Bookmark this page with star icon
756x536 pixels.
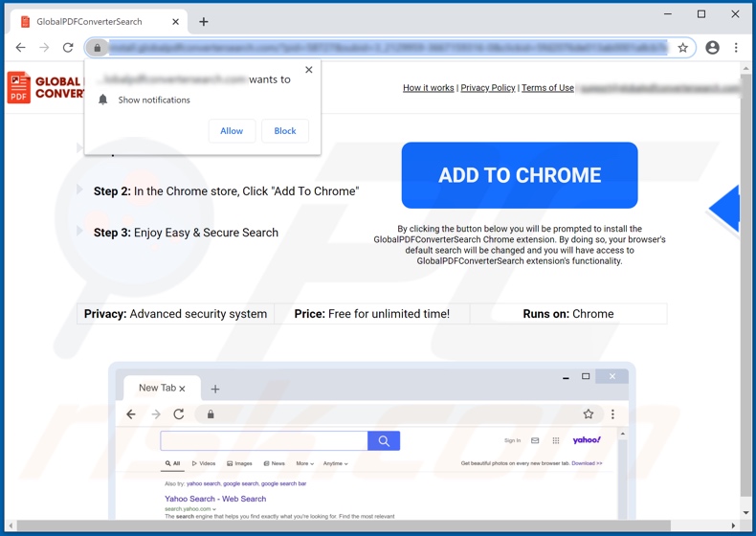(682, 48)
